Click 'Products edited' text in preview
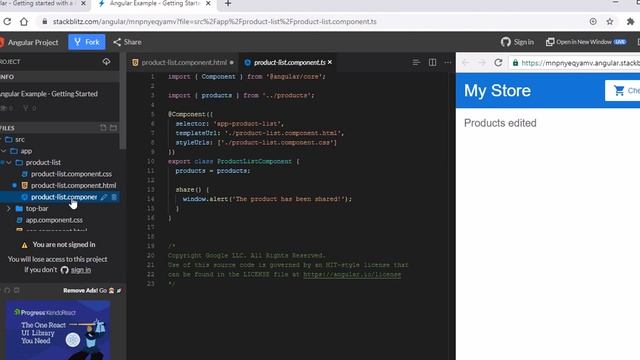 coord(500,123)
